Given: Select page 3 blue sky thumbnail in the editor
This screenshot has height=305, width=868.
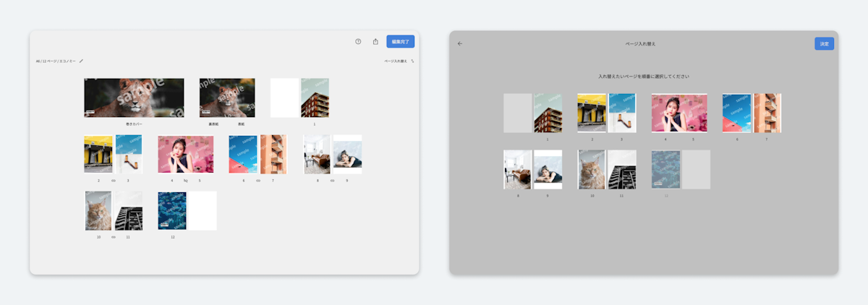Looking at the screenshot, I should point(129,154).
